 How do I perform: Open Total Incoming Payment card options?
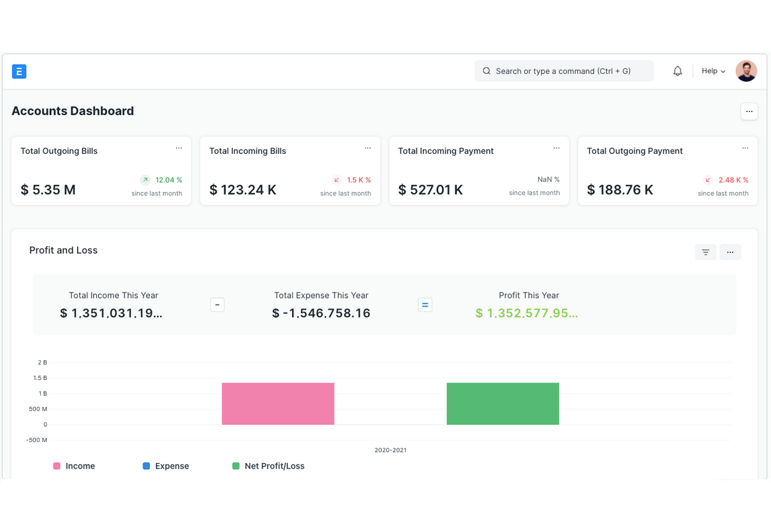(556, 148)
